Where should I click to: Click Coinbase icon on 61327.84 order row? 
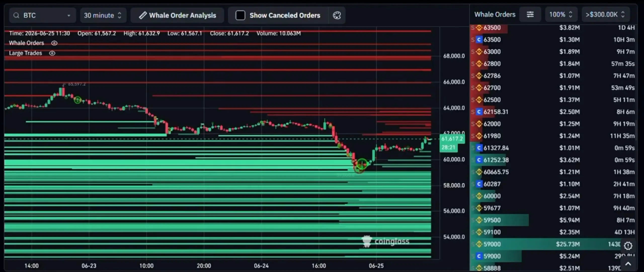click(x=479, y=148)
